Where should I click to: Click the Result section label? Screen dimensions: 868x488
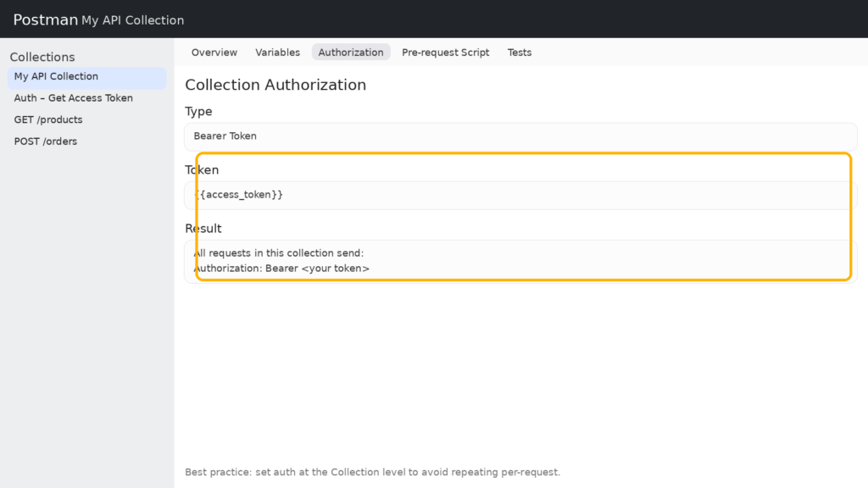tap(203, 229)
